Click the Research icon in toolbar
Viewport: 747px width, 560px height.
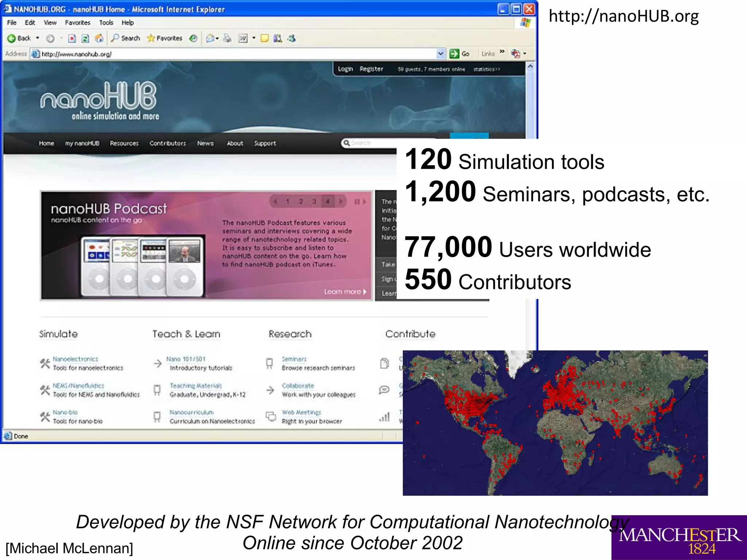[x=278, y=38]
